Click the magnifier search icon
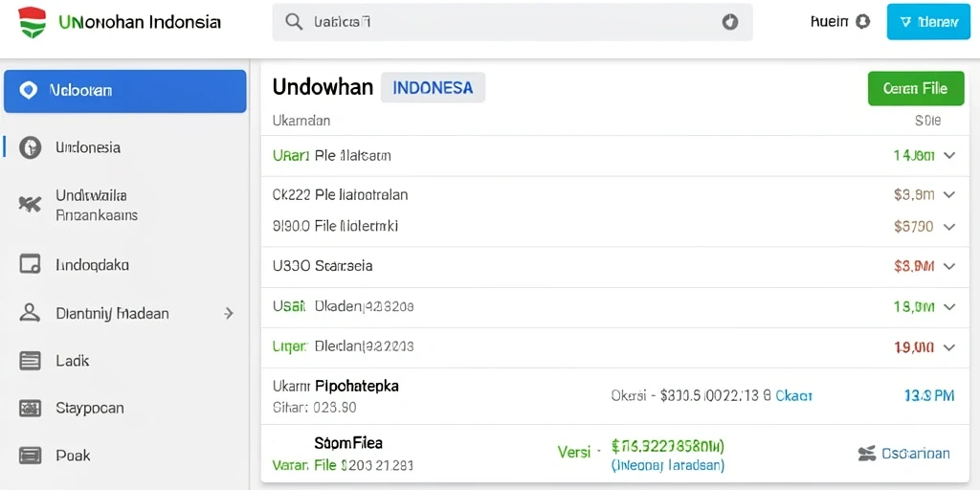 294,22
